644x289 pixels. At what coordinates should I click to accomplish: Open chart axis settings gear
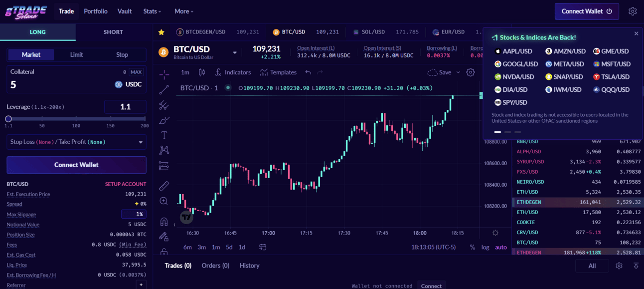[x=495, y=233]
